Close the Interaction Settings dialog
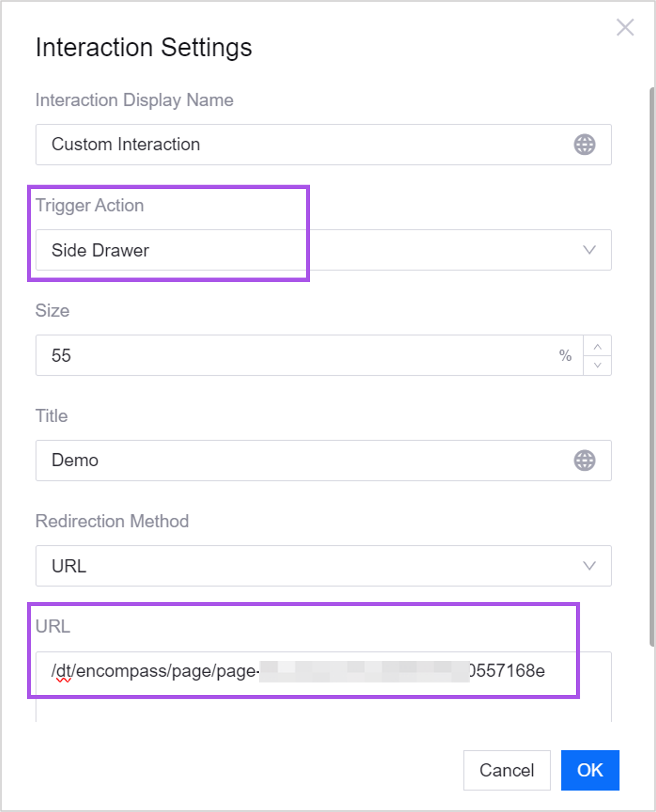This screenshot has height=812, width=656. [625, 28]
